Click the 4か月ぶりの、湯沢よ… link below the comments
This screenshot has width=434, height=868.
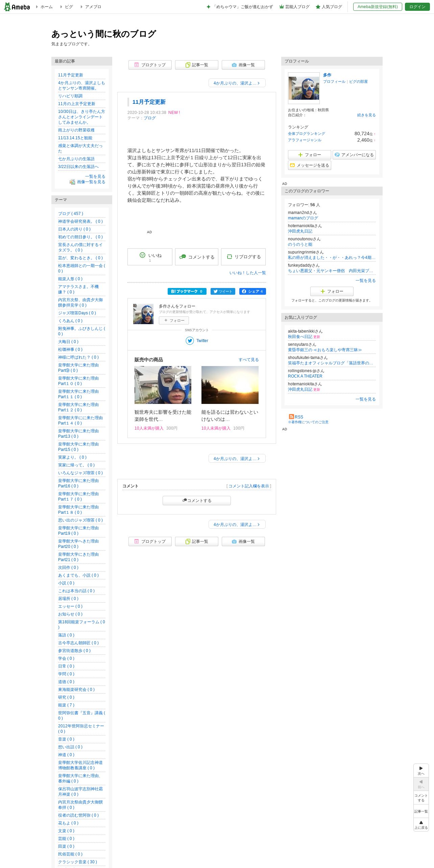tap(237, 525)
